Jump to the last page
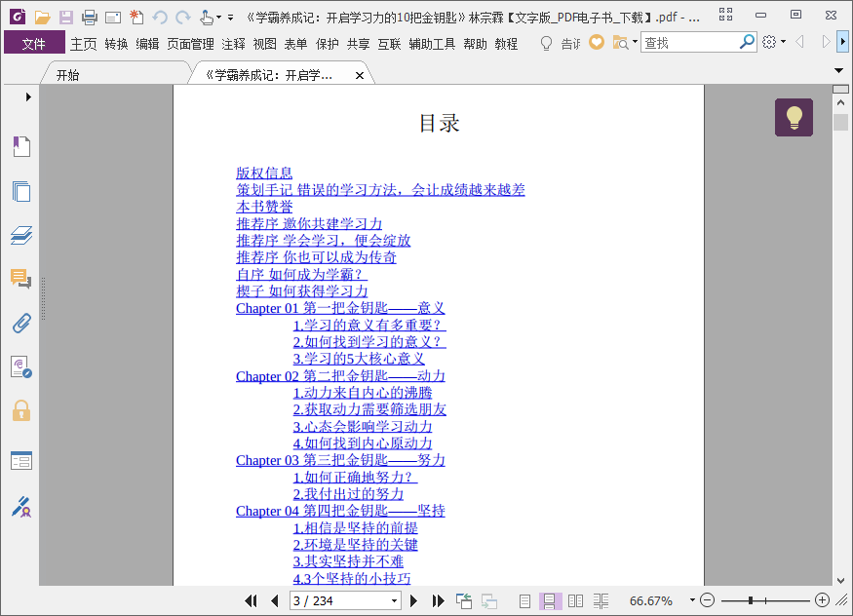The height and width of the screenshot is (616, 853). 438,600
